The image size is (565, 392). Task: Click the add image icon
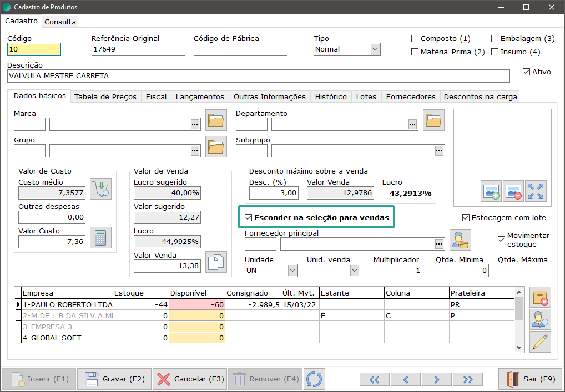491,191
